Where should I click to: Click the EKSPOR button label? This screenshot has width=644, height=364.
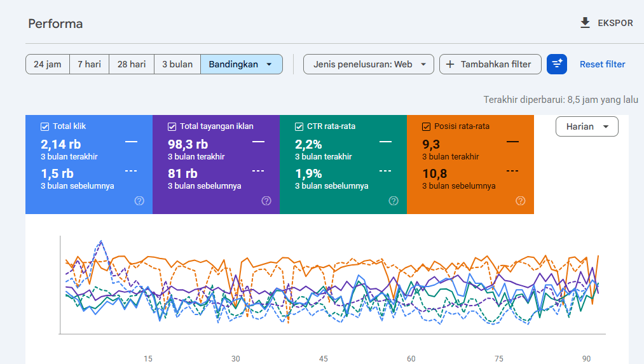point(615,23)
